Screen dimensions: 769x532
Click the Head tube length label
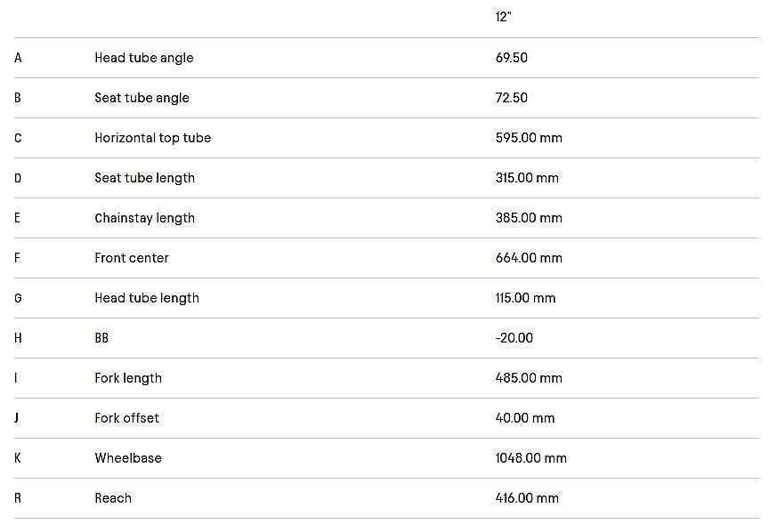point(147,298)
